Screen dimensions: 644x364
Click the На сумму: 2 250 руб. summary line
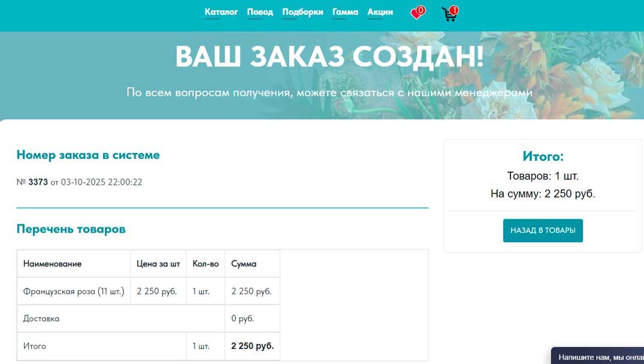point(542,194)
